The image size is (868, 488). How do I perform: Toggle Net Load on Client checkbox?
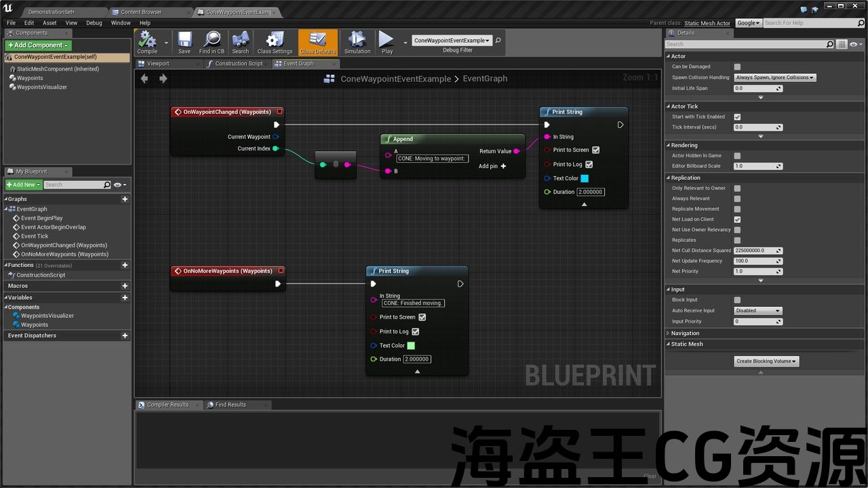coord(737,220)
